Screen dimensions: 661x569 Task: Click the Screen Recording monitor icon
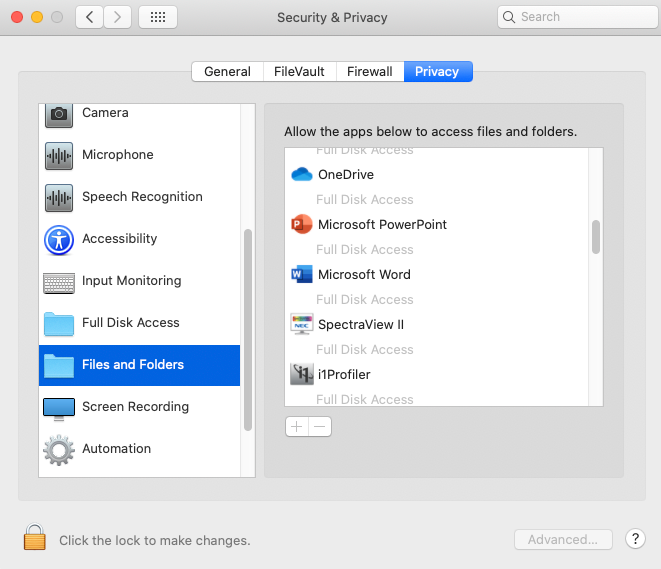pos(59,409)
